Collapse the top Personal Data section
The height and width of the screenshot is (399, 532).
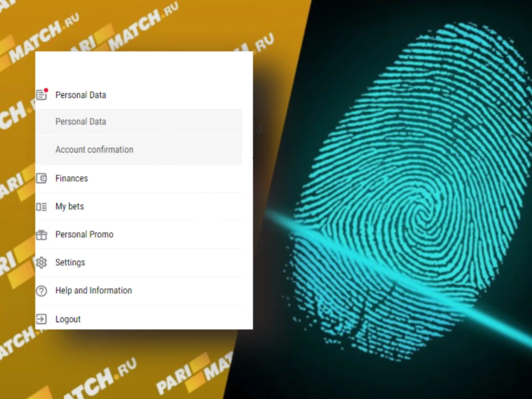point(139,95)
